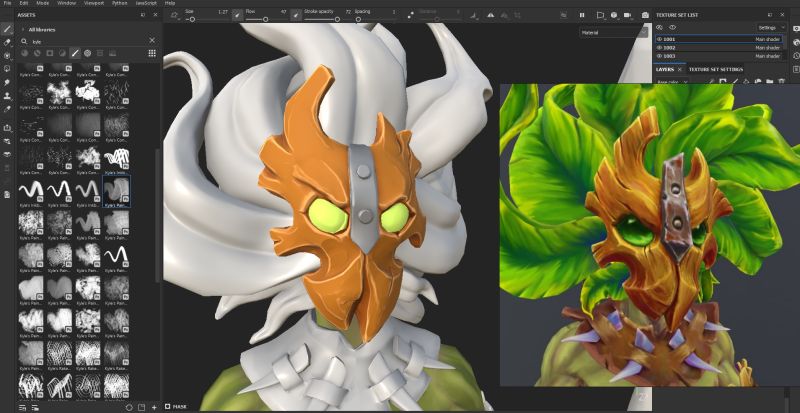Switch to the Layers tab
Viewport: 800px width, 413px height.
point(665,69)
